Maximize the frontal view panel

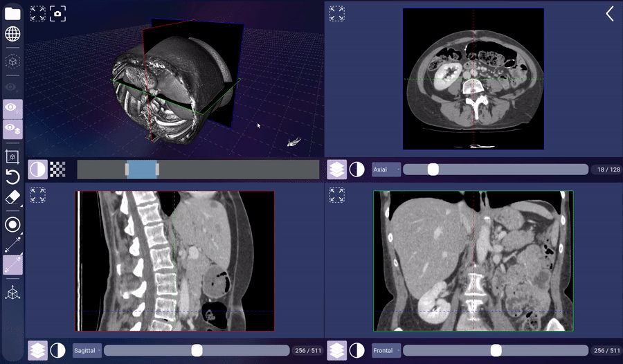pyautogui.click(x=336, y=195)
